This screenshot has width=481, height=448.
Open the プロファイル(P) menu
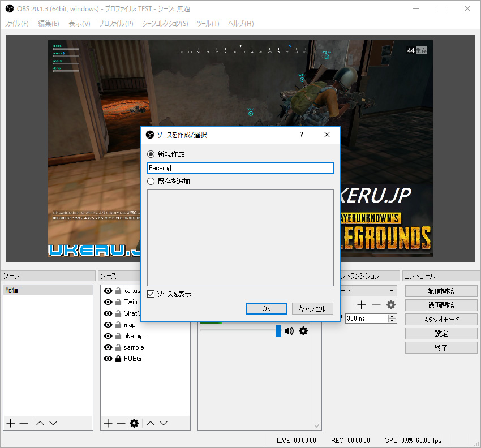pyautogui.click(x=116, y=24)
